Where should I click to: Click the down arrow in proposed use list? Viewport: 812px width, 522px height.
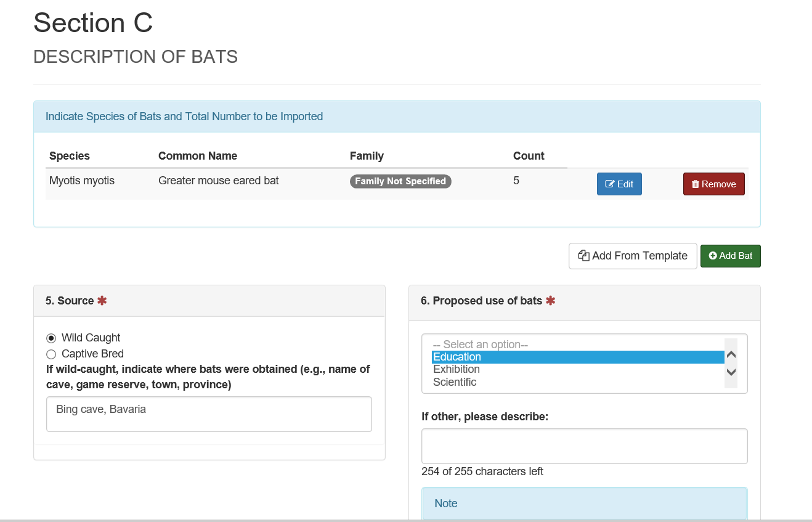point(731,372)
